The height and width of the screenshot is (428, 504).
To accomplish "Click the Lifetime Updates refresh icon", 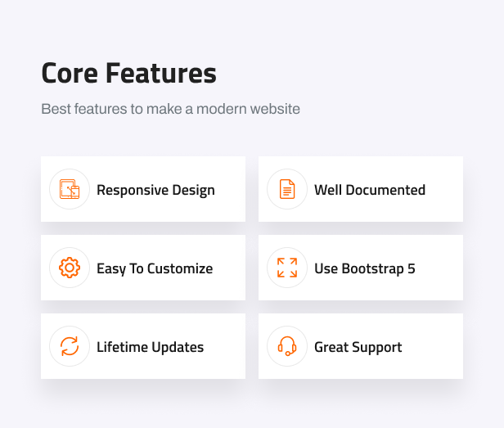I will click(x=70, y=346).
